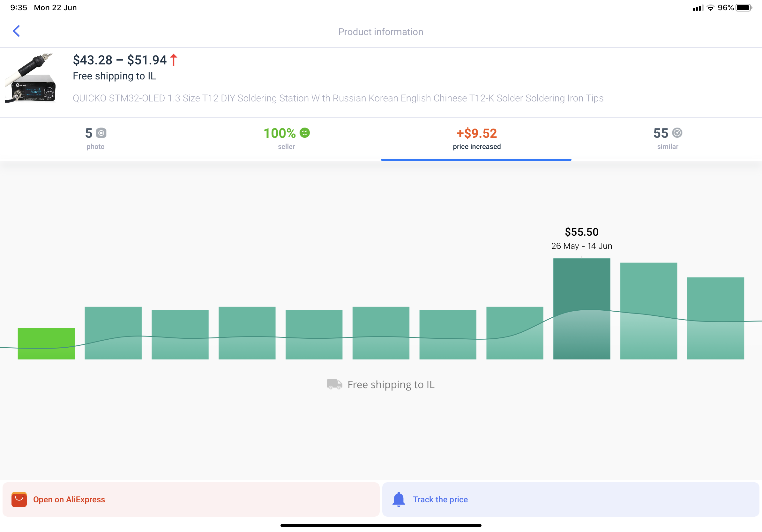Select the rightmost chart bar
The height and width of the screenshot is (532, 762).
click(x=715, y=318)
